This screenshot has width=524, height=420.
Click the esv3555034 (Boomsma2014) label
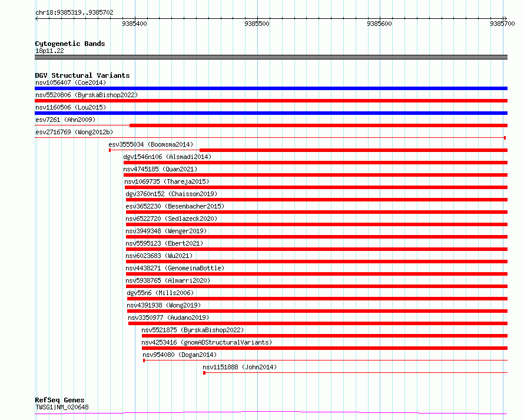[151, 144]
